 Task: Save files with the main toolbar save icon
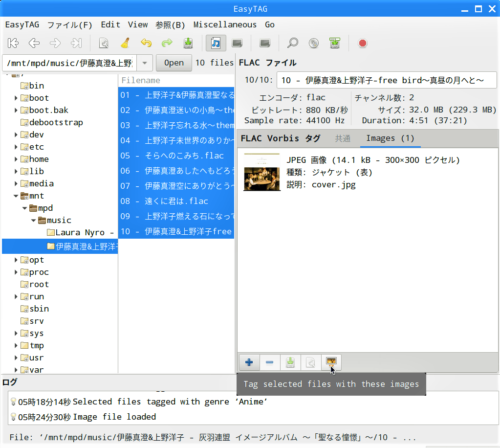(x=188, y=43)
